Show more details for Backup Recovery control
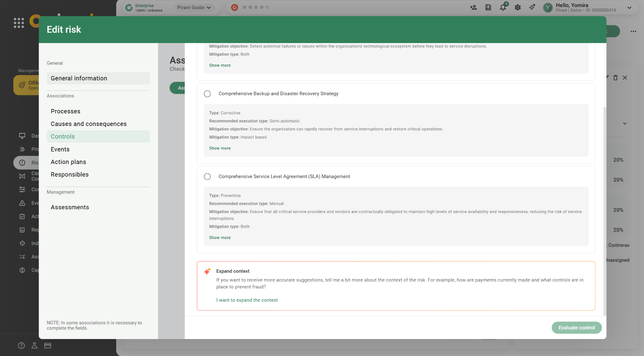This screenshot has width=644, height=356. [220, 148]
